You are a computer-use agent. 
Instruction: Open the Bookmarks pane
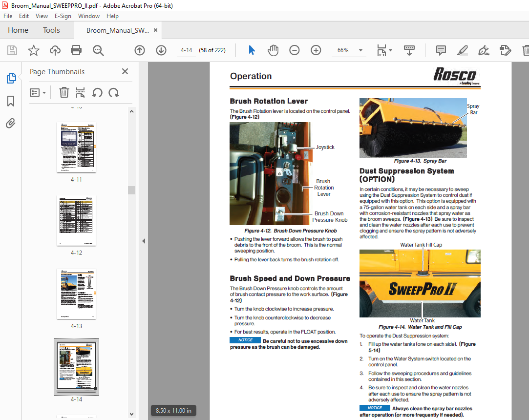pos(11,101)
